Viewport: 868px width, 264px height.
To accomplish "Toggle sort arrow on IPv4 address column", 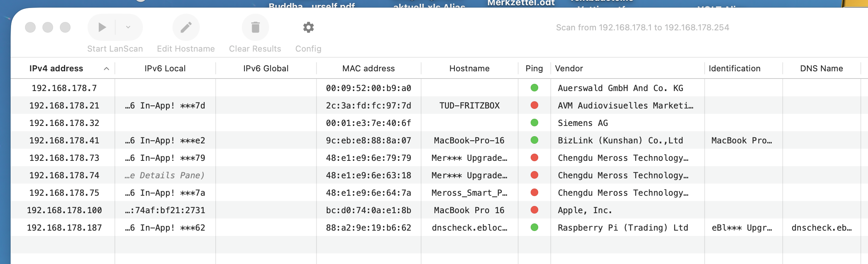I will point(107,69).
